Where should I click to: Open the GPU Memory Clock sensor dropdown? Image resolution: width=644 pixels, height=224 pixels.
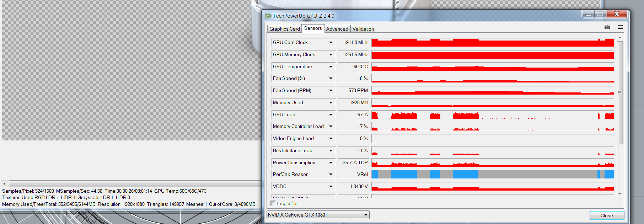click(331, 54)
